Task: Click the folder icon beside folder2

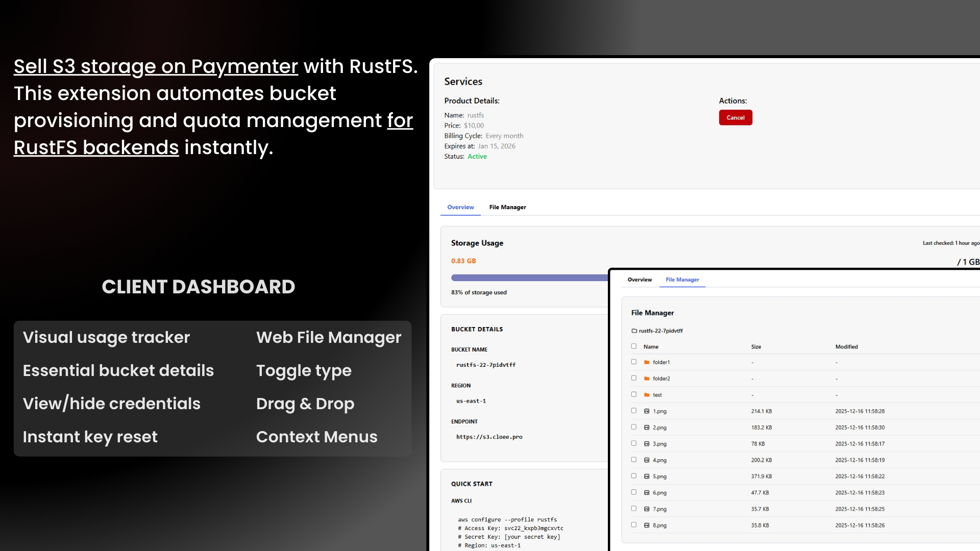Action: [x=647, y=379]
